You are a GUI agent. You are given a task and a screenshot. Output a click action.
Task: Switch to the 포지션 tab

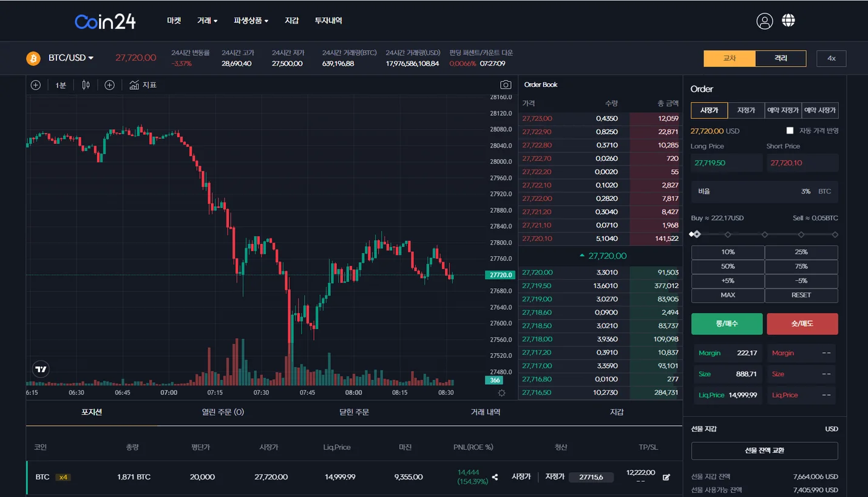pyautogui.click(x=92, y=412)
